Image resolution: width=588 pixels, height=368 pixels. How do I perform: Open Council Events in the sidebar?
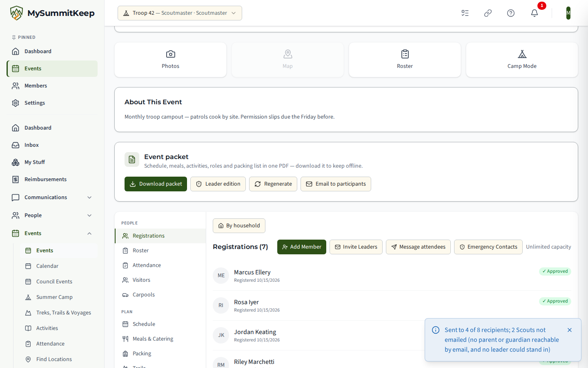59,282
